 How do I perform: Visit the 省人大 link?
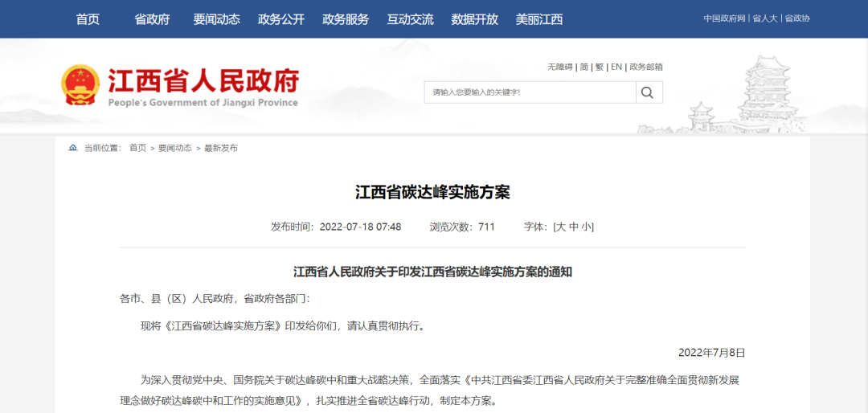pos(764,18)
